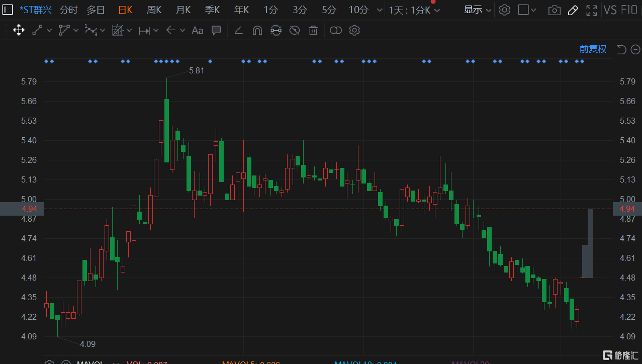Screen dimensions: 642x364
Task: Select the 月K period tab
Action: (183, 10)
